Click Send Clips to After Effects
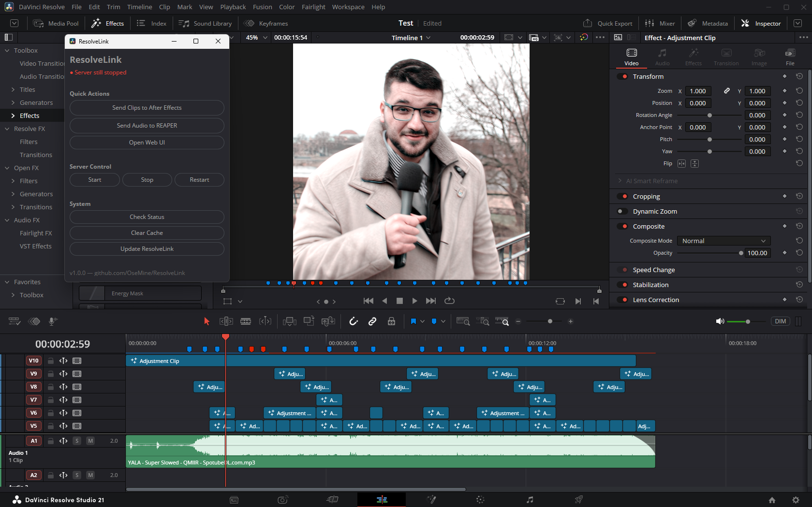The image size is (812, 507). tap(147, 108)
